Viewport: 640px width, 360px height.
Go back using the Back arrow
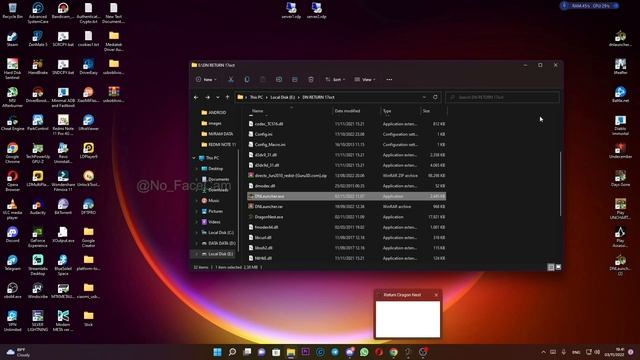[x=196, y=97]
